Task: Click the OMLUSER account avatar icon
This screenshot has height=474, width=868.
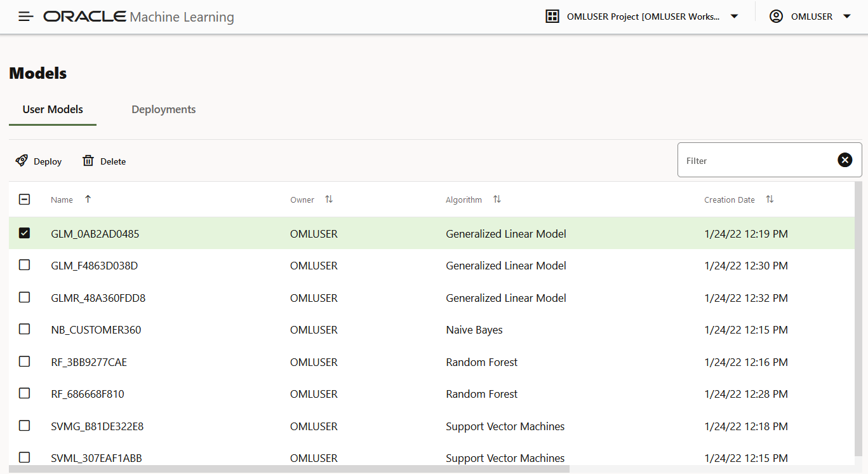Action: pyautogui.click(x=776, y=17)
